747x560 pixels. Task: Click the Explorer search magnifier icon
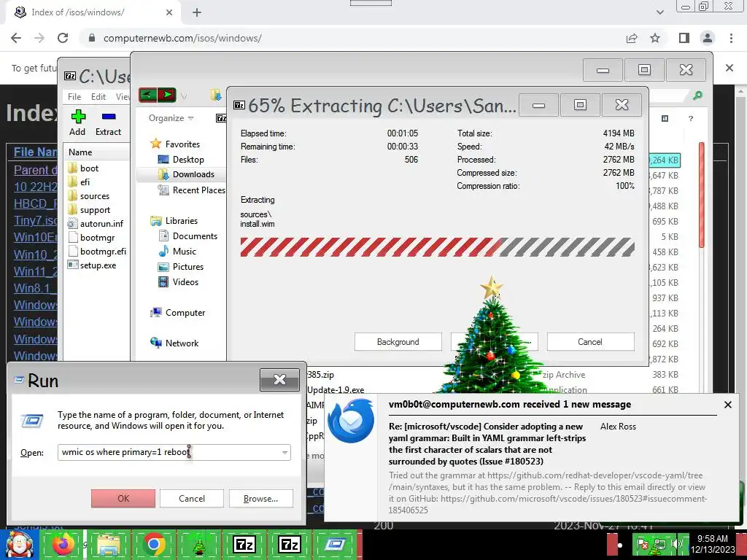click(697, 96)
